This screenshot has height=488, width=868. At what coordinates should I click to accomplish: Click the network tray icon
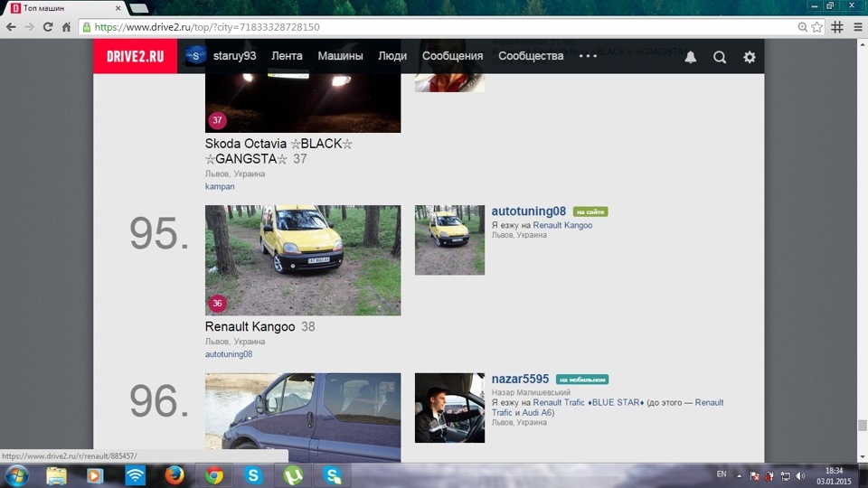tap(785, 476)
